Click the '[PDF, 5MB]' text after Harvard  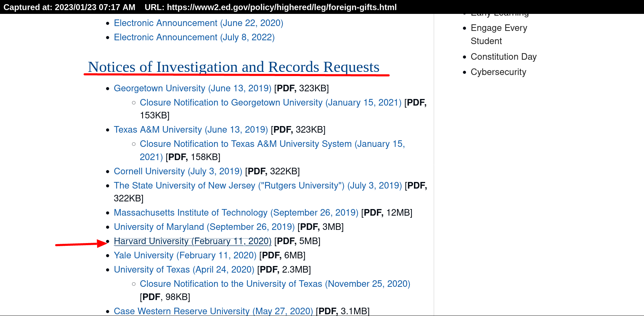(297, 241)
